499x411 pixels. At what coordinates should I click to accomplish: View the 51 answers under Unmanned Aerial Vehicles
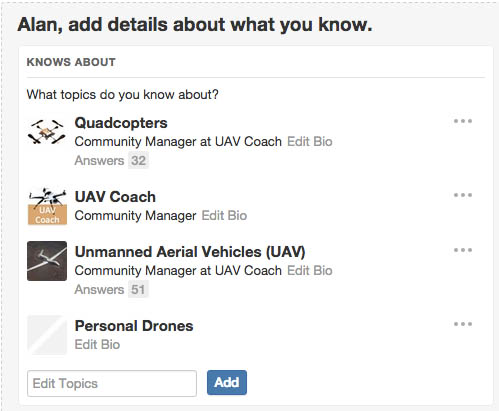[111, 290]
